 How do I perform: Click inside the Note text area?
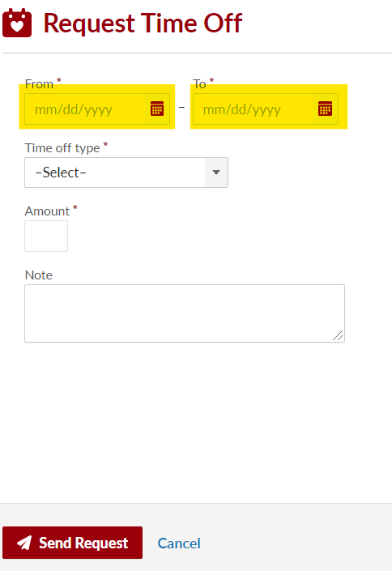[x=185, y=313]
